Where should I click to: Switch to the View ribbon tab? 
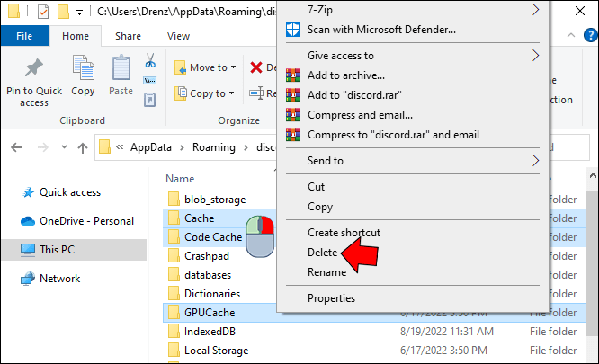(x=178, y=36)
